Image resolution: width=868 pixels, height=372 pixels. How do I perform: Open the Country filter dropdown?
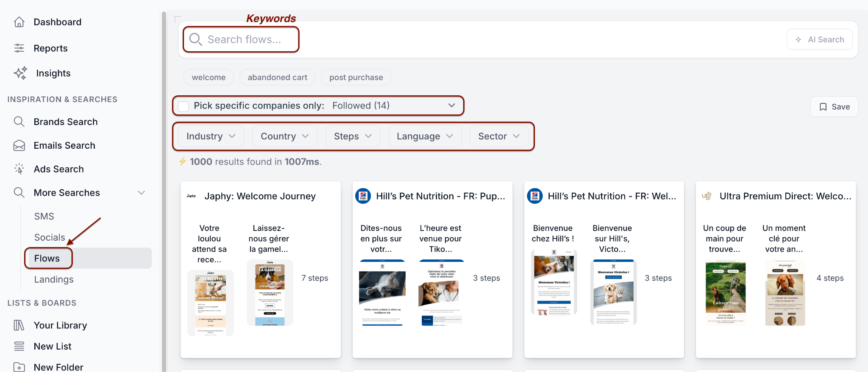(285, 136)
